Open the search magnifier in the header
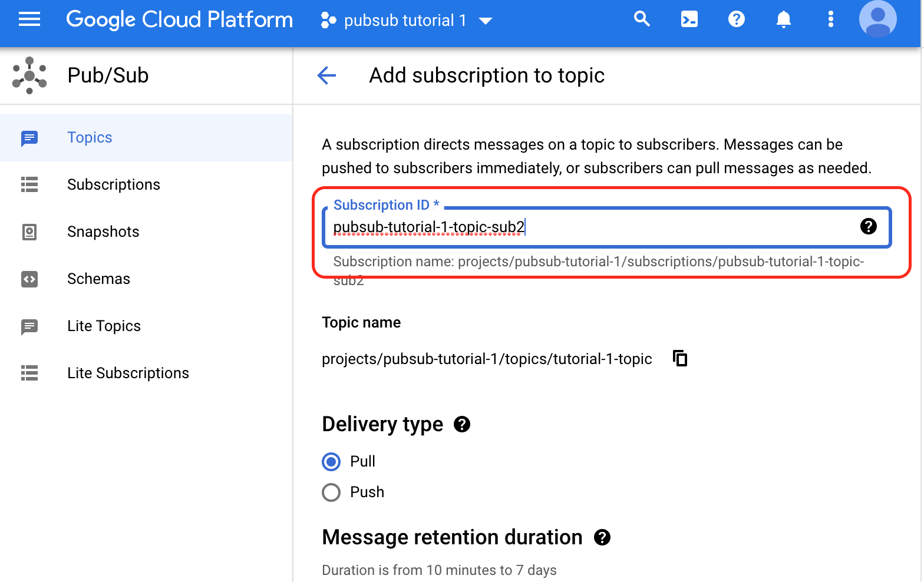This screenshot has height=582, width=924. click(642, 19)
